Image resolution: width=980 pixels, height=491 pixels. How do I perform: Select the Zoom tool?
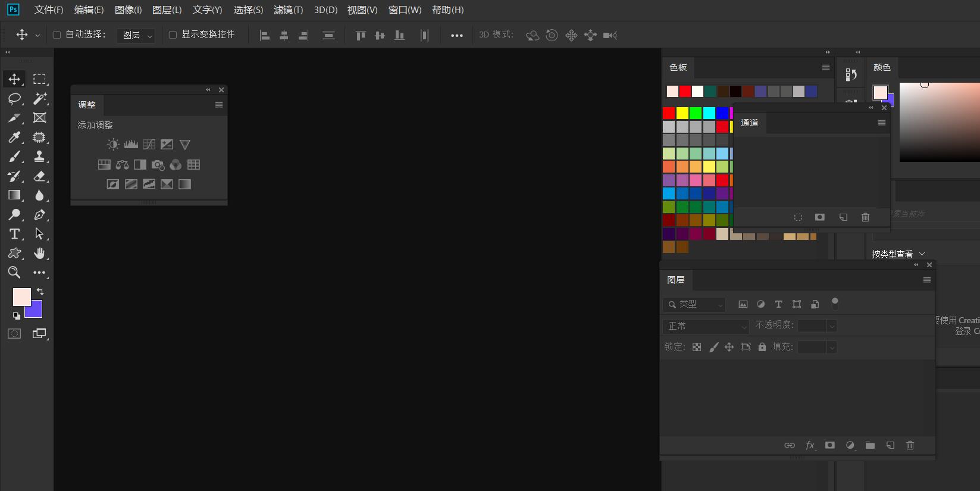point(14,273)
